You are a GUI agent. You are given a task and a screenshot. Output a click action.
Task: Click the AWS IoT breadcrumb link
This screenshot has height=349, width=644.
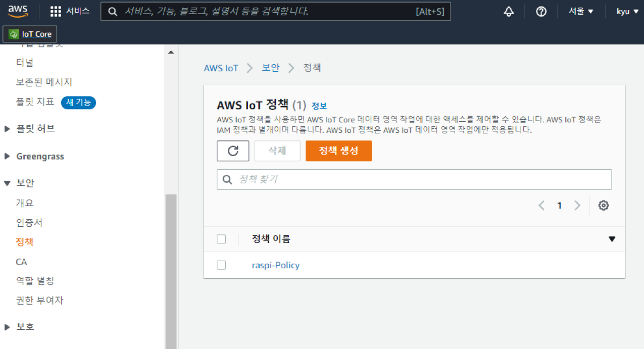(221, 68)
